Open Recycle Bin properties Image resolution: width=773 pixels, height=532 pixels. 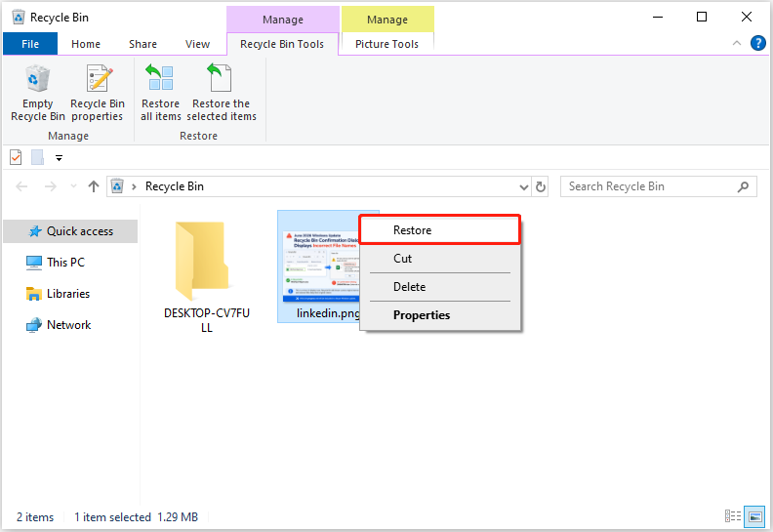click(98, 94)
